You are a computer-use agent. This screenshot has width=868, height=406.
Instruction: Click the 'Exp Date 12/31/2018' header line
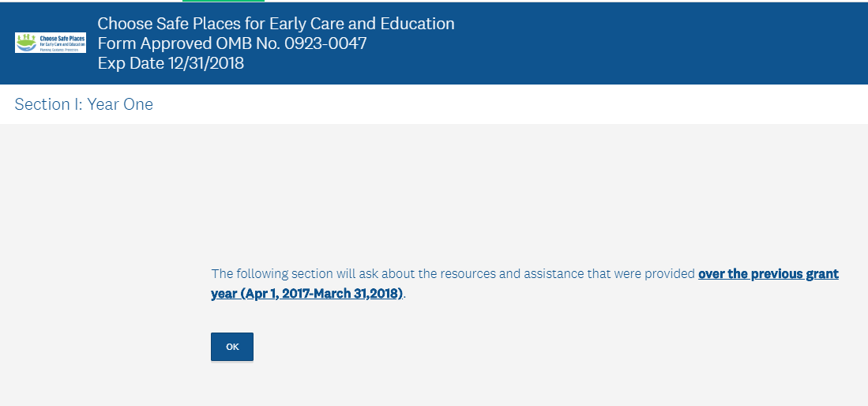point(171,63)
